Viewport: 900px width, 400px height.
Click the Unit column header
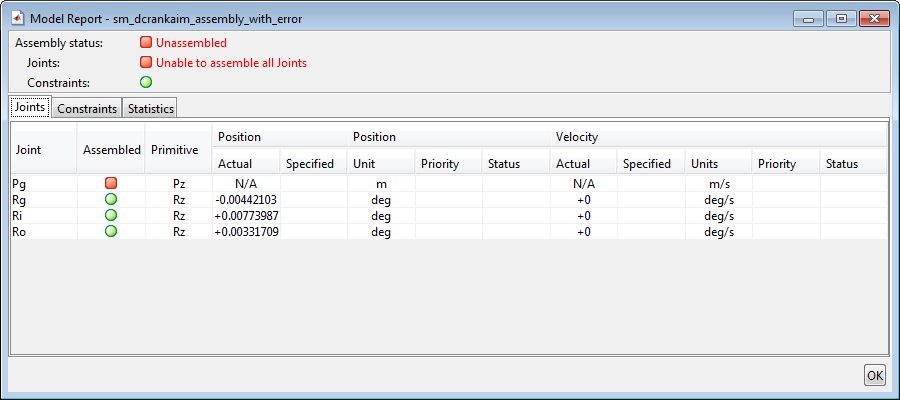(381, 164)
